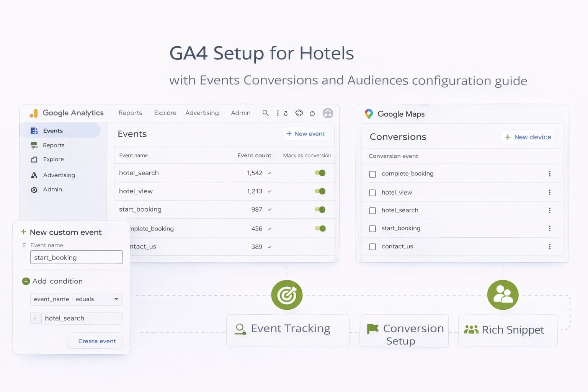Click the Event Tracking card
Image resolution: width=588 pixels, height=392 pixels.
[288, 330]
